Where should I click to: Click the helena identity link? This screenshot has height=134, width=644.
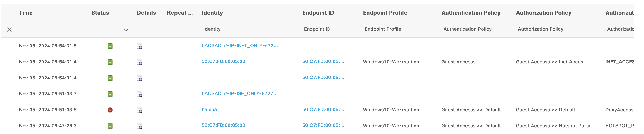point(209,109)
